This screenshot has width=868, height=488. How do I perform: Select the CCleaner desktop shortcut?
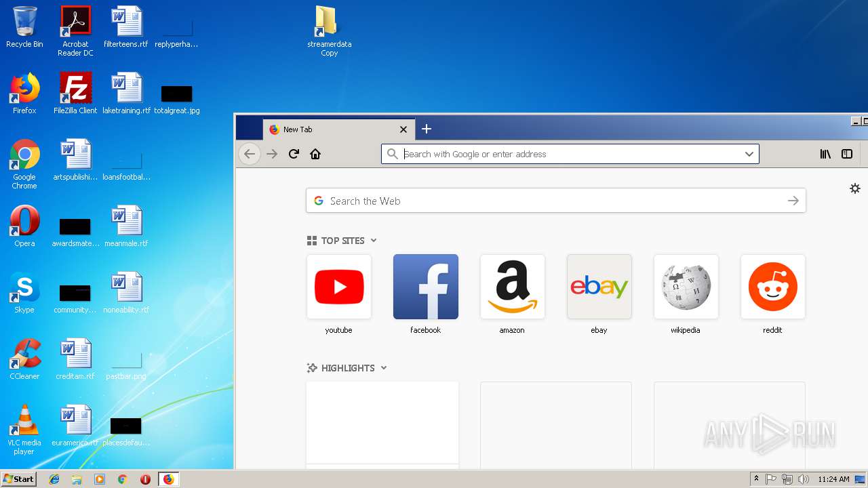click(24, 359)
